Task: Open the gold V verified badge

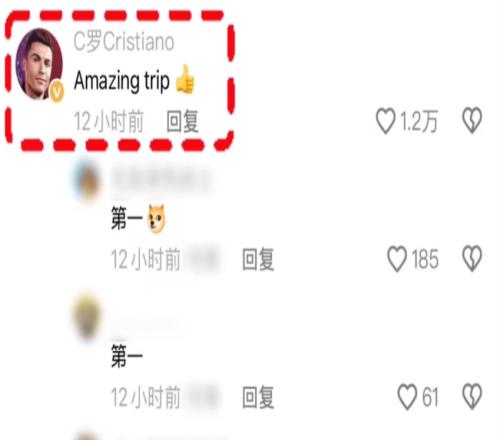Action: [x=57, y=91]
